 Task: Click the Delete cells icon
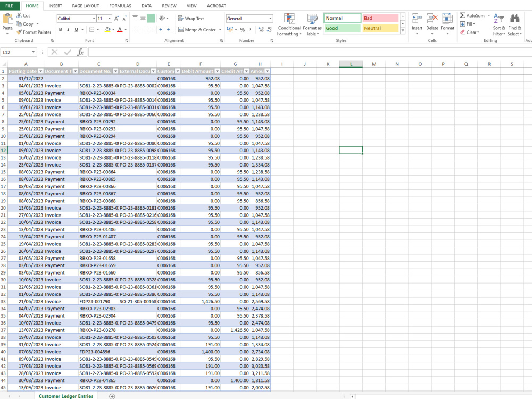click(432, 19)
